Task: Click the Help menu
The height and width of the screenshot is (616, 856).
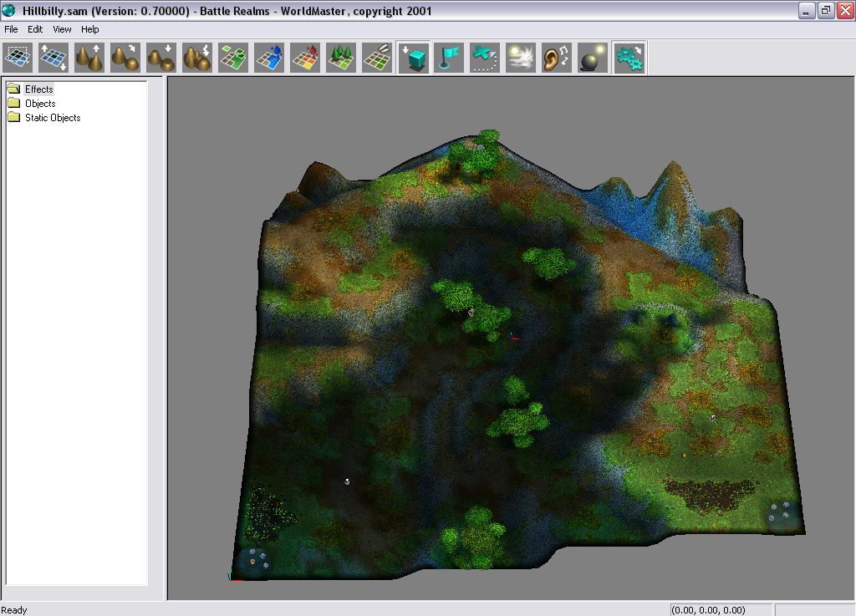Action: (x=89, y=29)
